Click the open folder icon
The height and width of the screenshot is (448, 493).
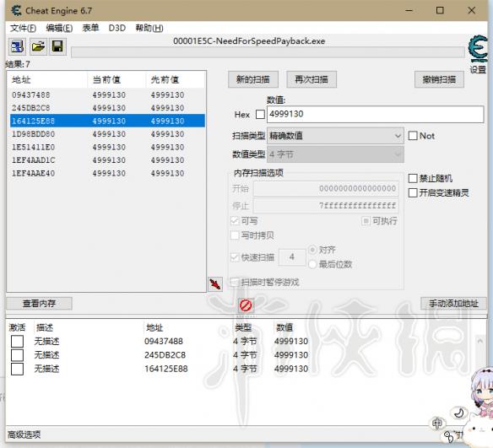coord(38,46)
